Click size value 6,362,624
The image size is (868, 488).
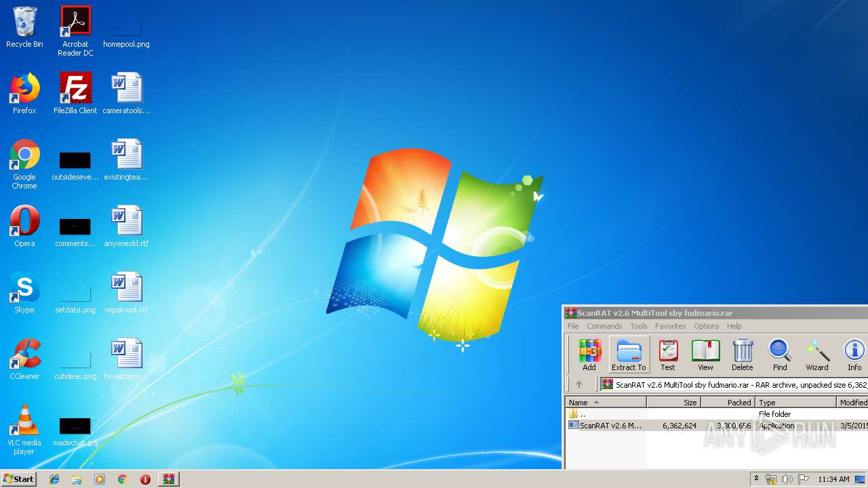point(679,426)
